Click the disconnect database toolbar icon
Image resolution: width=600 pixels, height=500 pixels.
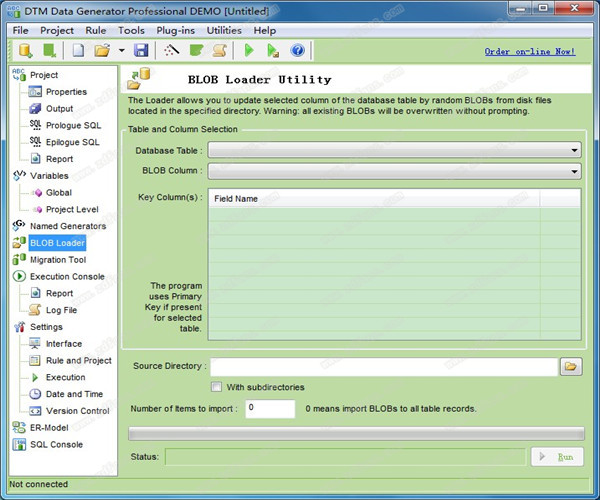49,50
